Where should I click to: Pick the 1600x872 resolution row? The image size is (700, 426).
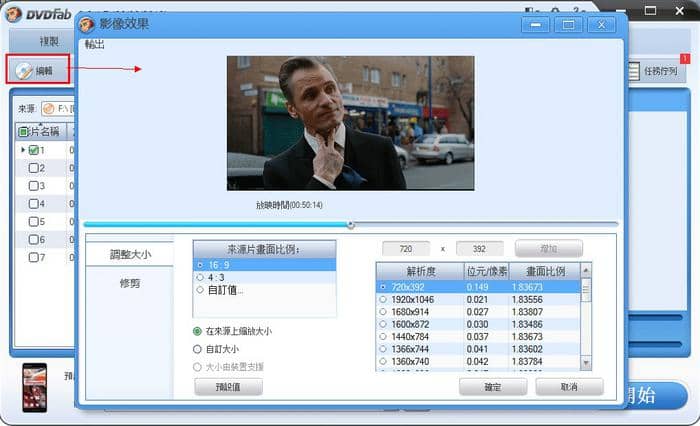pyautogui.click(x=478, y=324)
